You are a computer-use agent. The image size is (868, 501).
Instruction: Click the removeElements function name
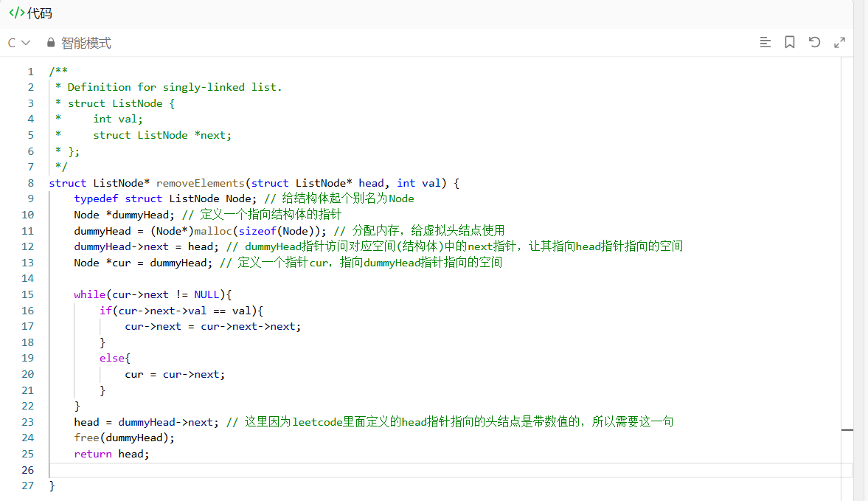pos(201,183)
